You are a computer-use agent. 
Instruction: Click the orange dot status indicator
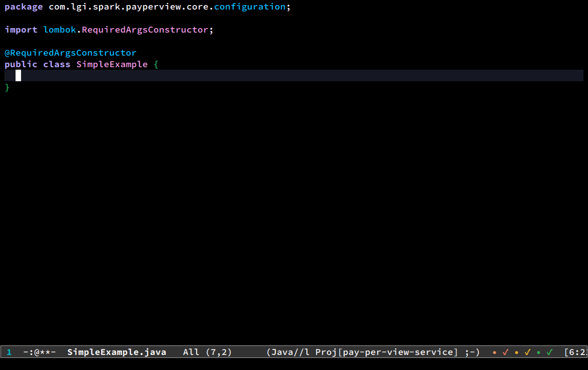click(x=517, y=352)
